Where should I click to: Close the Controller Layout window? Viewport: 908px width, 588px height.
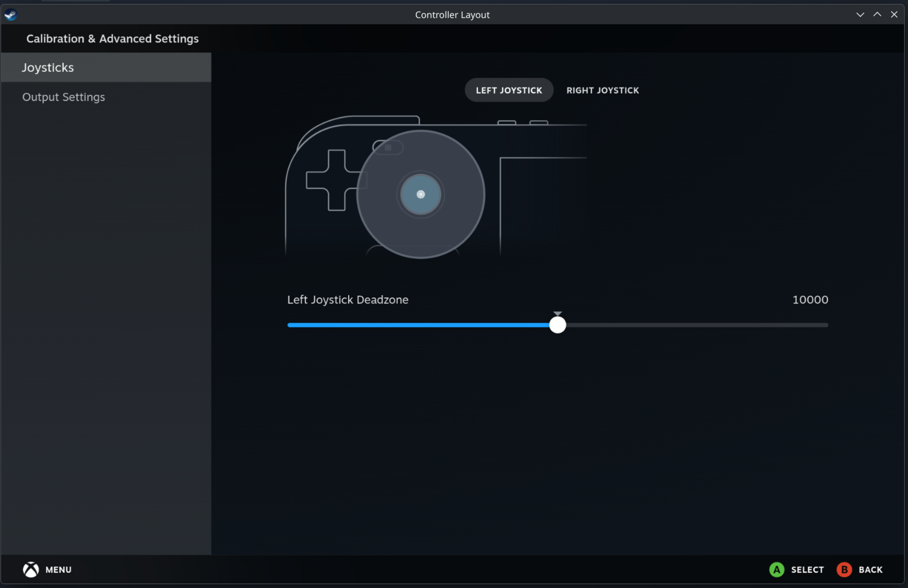tap(894, 15)
